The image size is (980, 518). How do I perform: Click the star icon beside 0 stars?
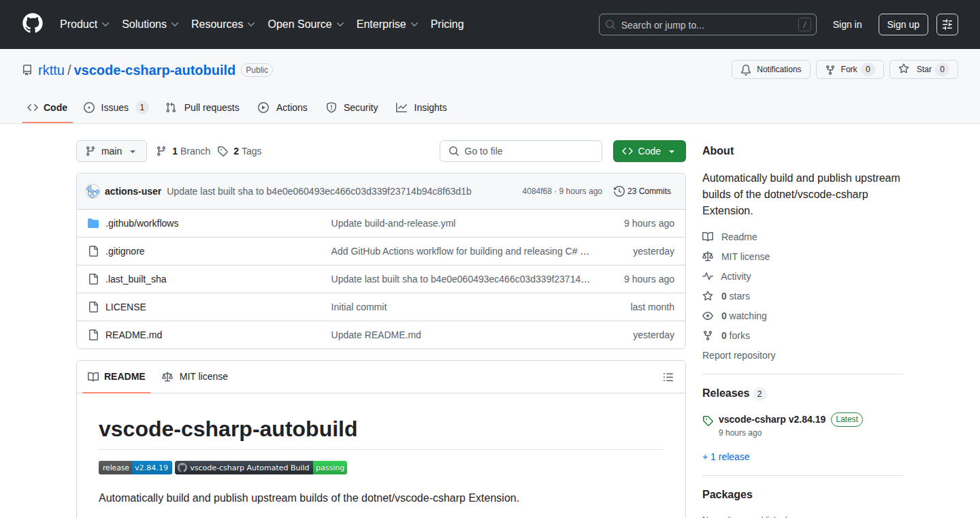708,296
